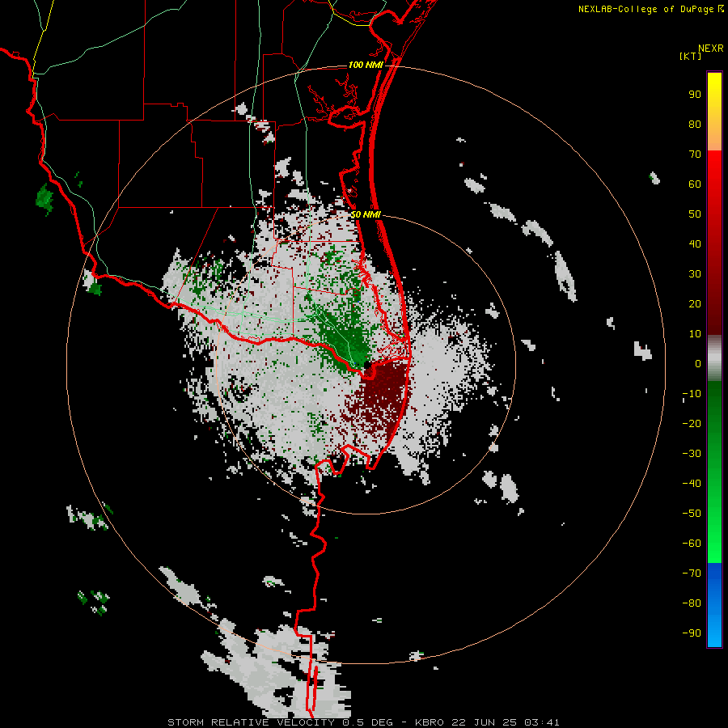Click the 80 value on velocity scale

695,124
